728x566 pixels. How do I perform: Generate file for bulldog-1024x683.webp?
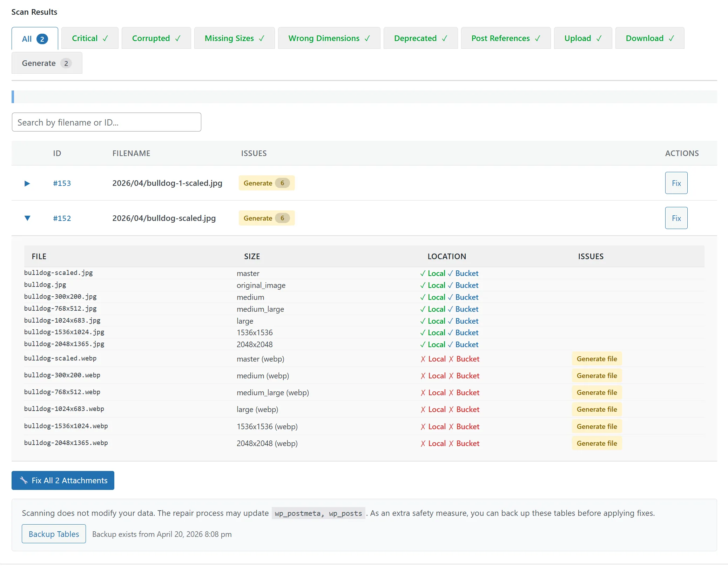pos(596,409)
